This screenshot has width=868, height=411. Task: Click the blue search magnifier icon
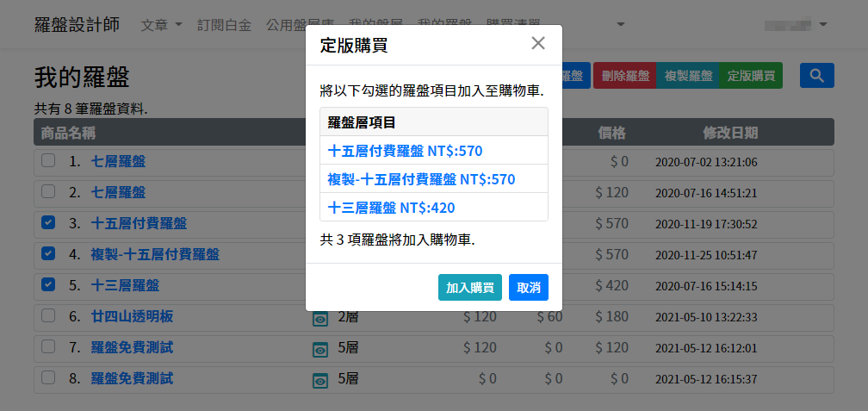point(816,76)
